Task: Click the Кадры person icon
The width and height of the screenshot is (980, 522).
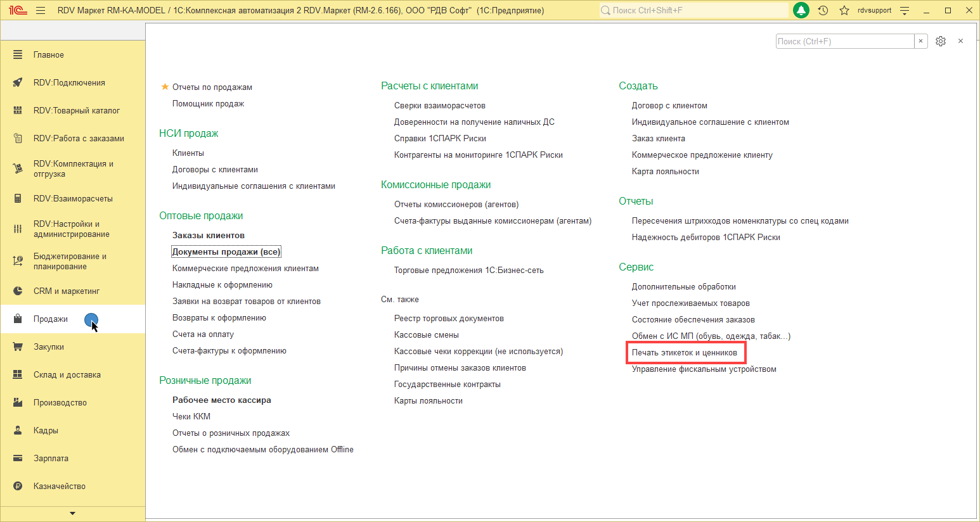Action: (x=18, y=431)
